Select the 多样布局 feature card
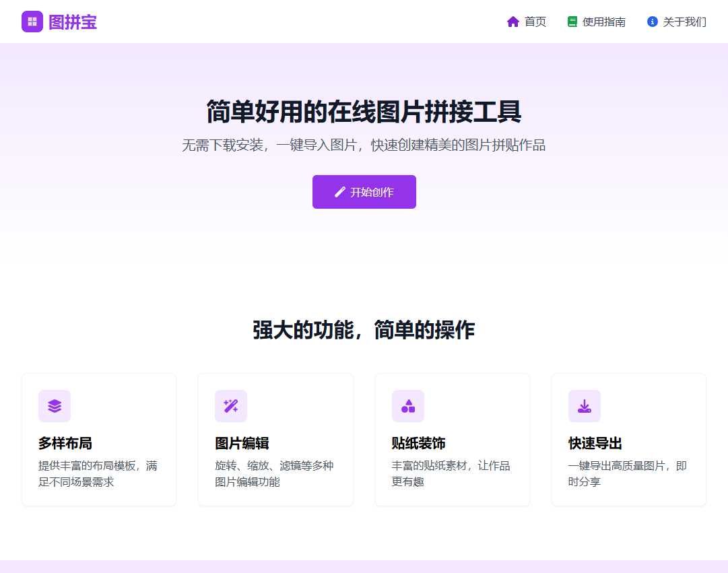This screenshot has width=728, height=573. click(x=99, y=439)
